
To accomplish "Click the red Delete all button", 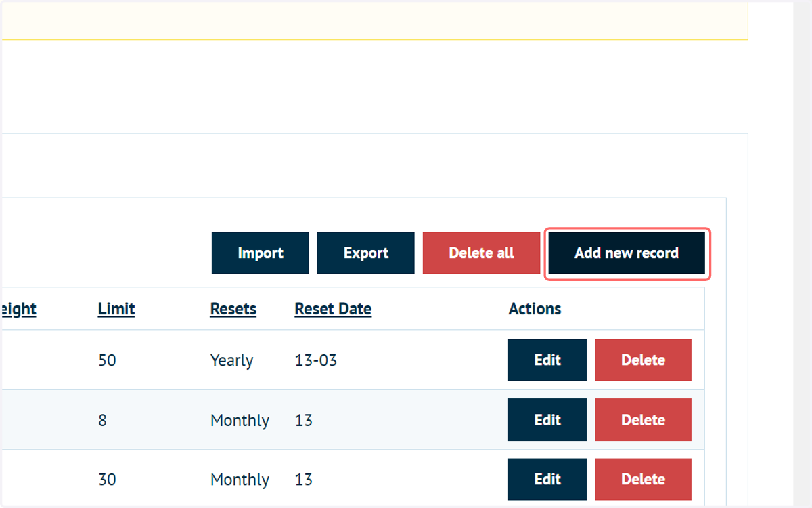I will click(481, 253).
